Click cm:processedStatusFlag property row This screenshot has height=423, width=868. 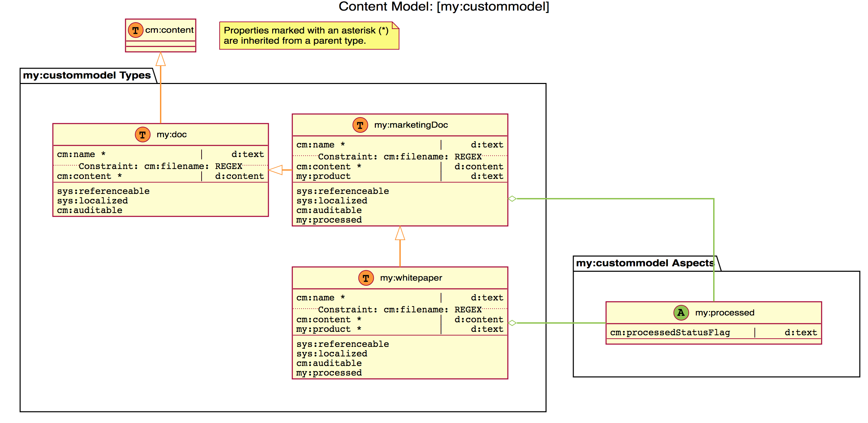(x=670, y=333)
